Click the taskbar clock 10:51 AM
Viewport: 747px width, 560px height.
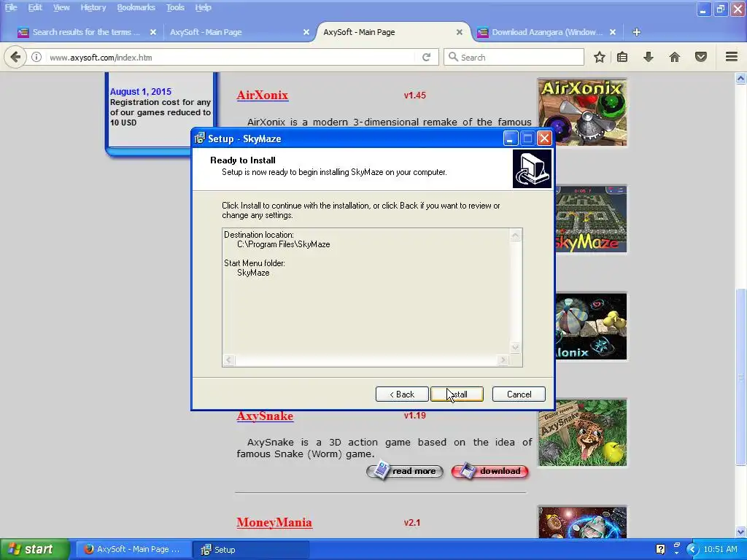(720, 549)
